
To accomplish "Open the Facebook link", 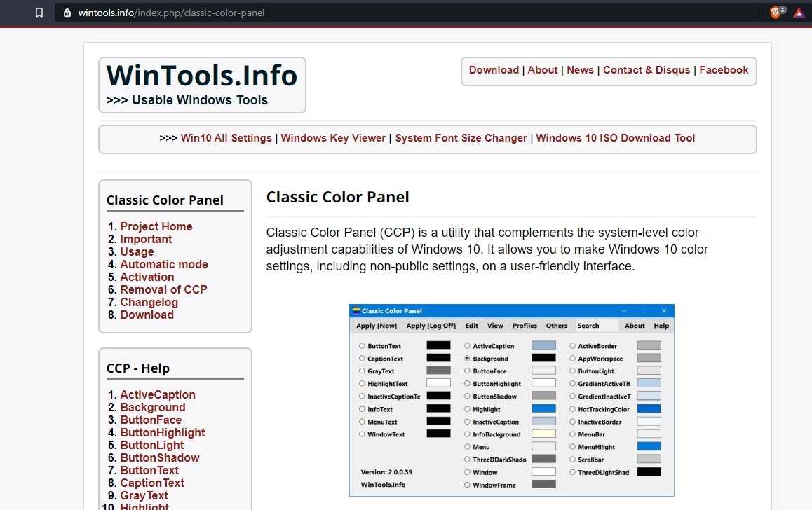I will pyautogui.click(x=724, y=70).
